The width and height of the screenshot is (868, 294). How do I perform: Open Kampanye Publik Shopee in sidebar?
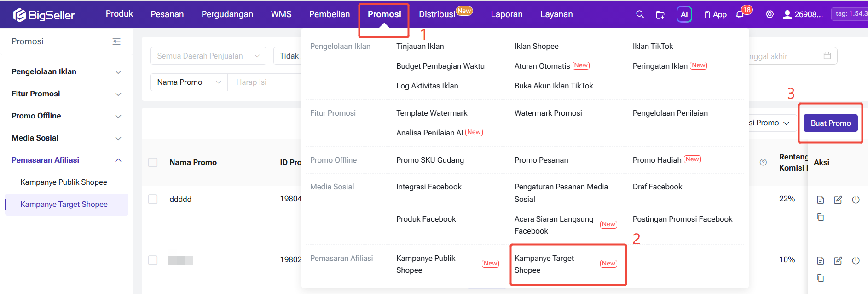coord(64,182)
